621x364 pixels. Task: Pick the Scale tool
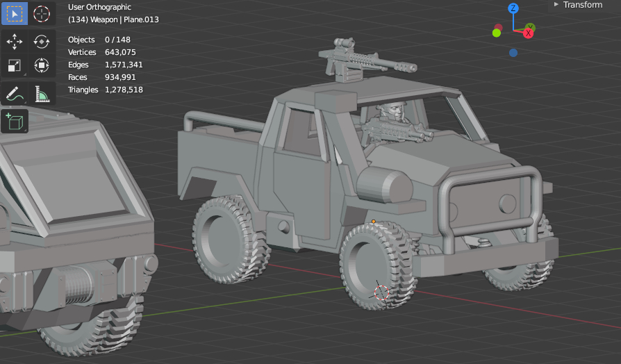[15, 66]
